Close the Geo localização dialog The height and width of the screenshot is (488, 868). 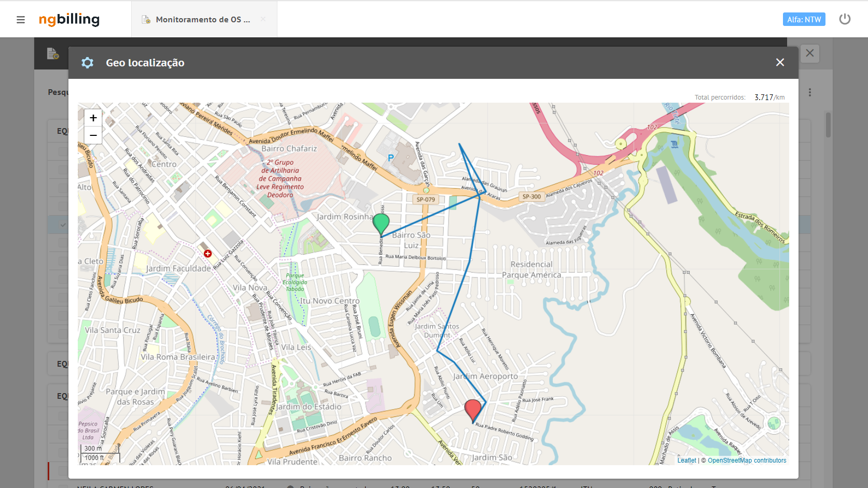point(780,62)
